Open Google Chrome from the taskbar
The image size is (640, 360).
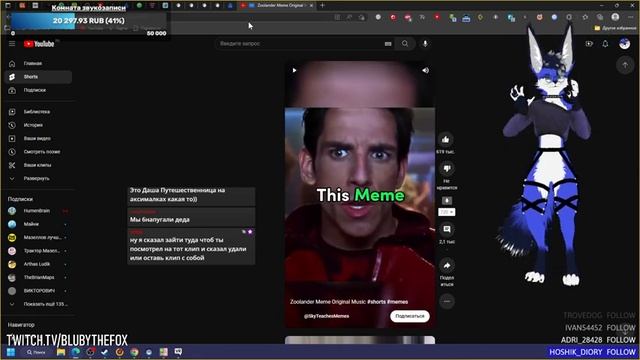[x=134, y=352]
